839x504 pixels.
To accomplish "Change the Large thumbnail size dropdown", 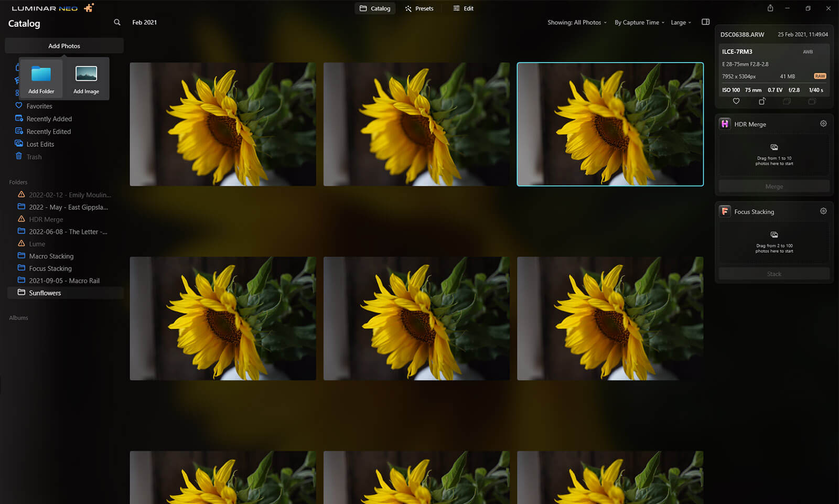I will coord(681,23).
